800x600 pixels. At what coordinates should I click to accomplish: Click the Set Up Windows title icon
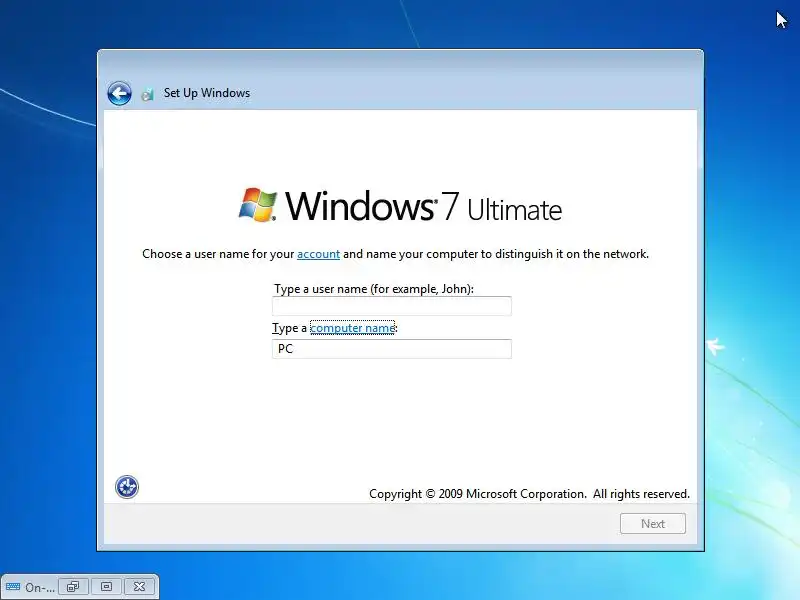click(x=147, y=94)
